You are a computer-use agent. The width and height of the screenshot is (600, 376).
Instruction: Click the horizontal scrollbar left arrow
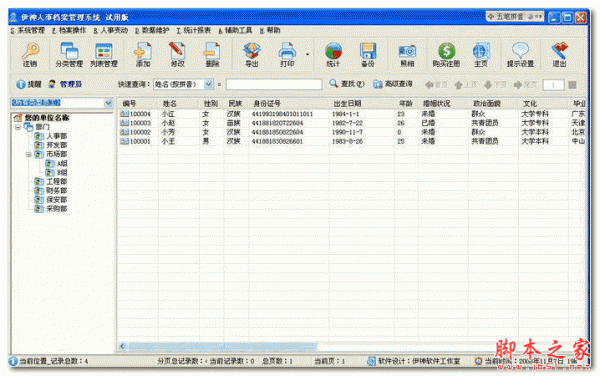point(122,347)
